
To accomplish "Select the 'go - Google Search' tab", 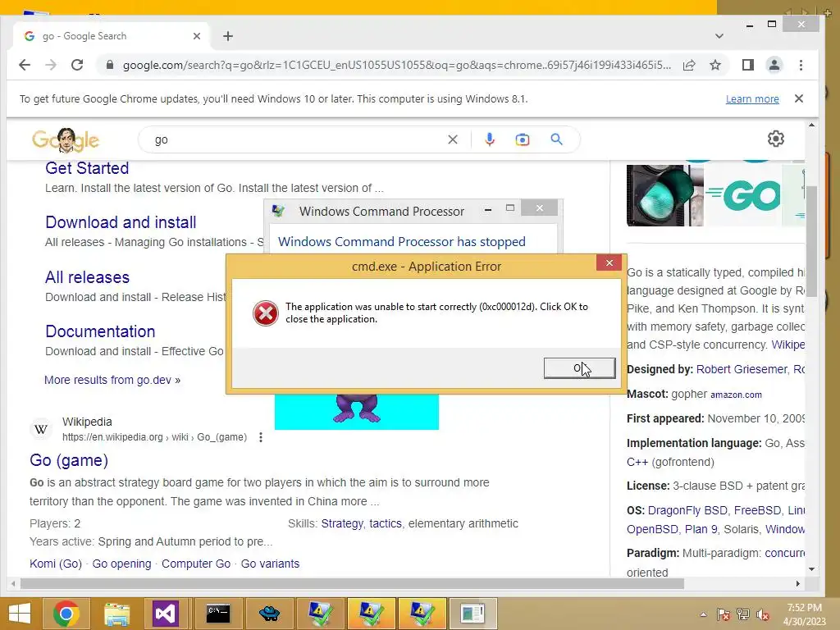I will (x=110, y=36).
